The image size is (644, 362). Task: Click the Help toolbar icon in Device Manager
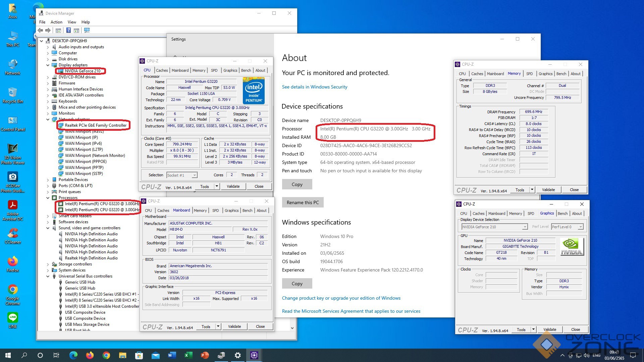68,31
